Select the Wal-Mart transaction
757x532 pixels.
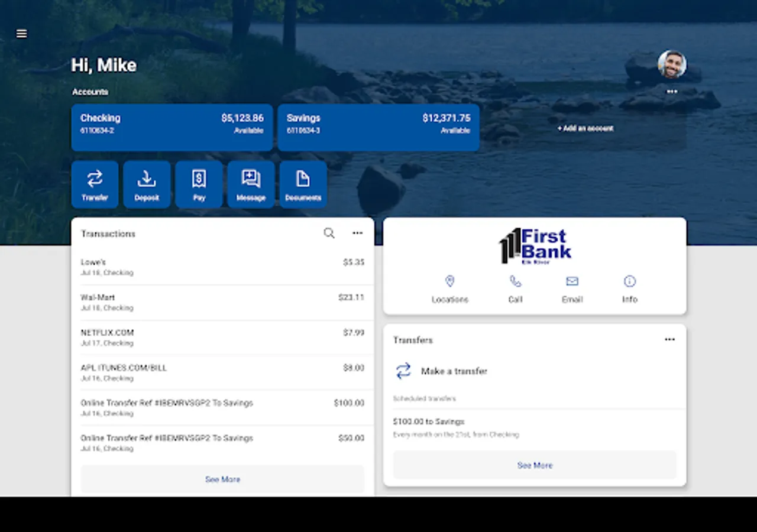[223, 303]
